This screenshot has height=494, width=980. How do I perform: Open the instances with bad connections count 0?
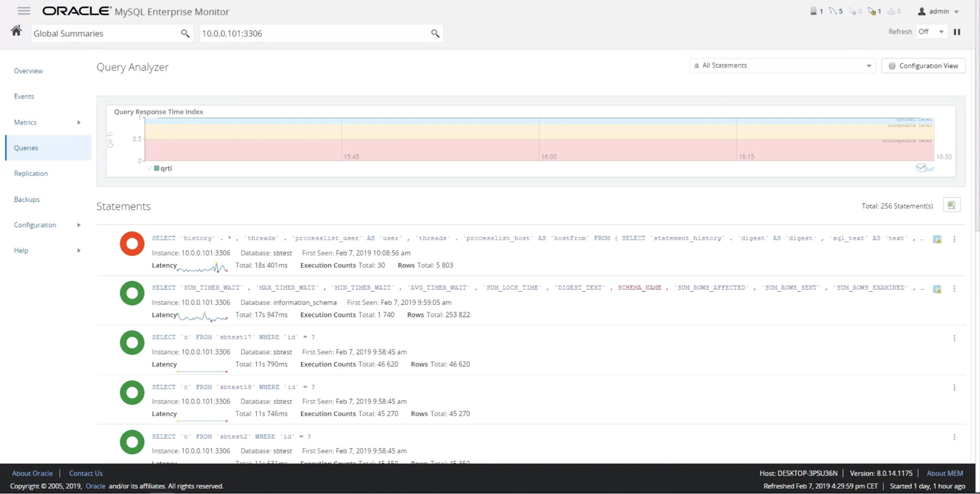(855, 11)
